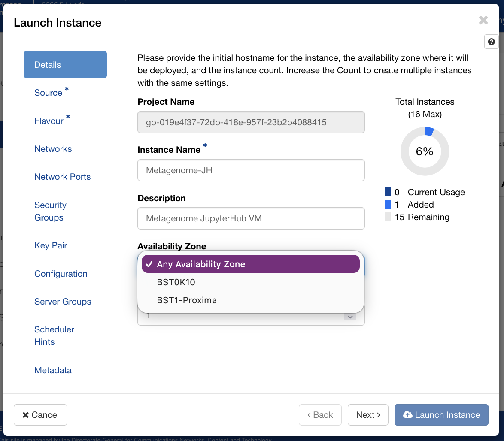Click the Current Usage dark blue swatch
Screen dimensions: 504x441
tap(388, 192)
